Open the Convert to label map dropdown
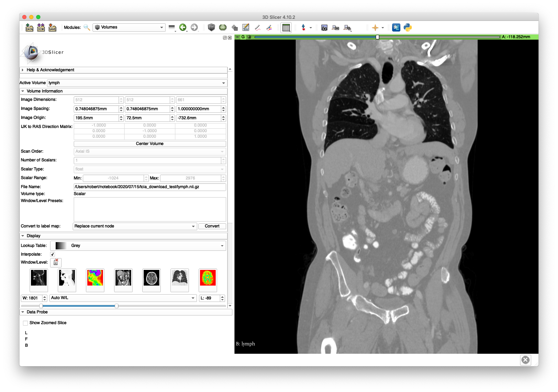558x392 pixels. pyautogui.click(x=134, y=226)
